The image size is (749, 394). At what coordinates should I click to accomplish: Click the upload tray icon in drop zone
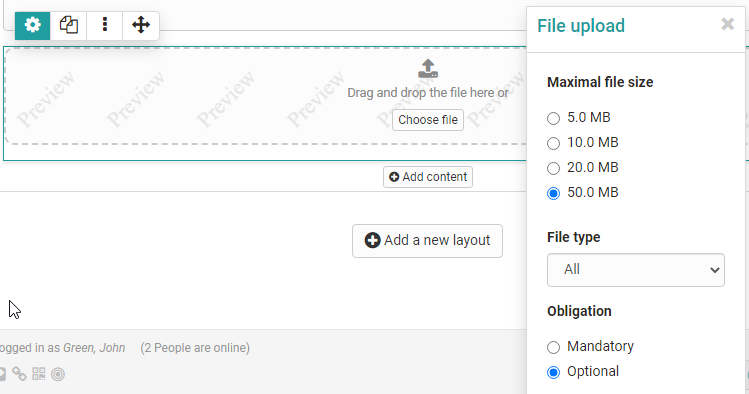click(x=428, y=68)
